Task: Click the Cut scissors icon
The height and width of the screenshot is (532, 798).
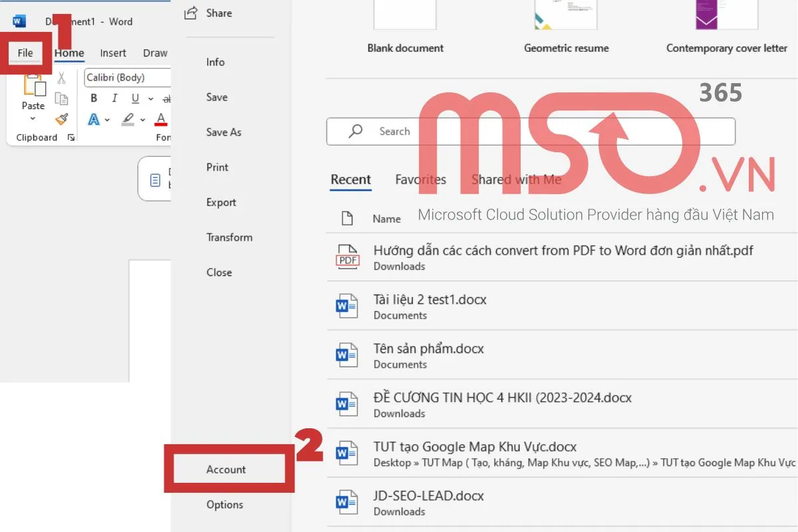Action: 61,78
